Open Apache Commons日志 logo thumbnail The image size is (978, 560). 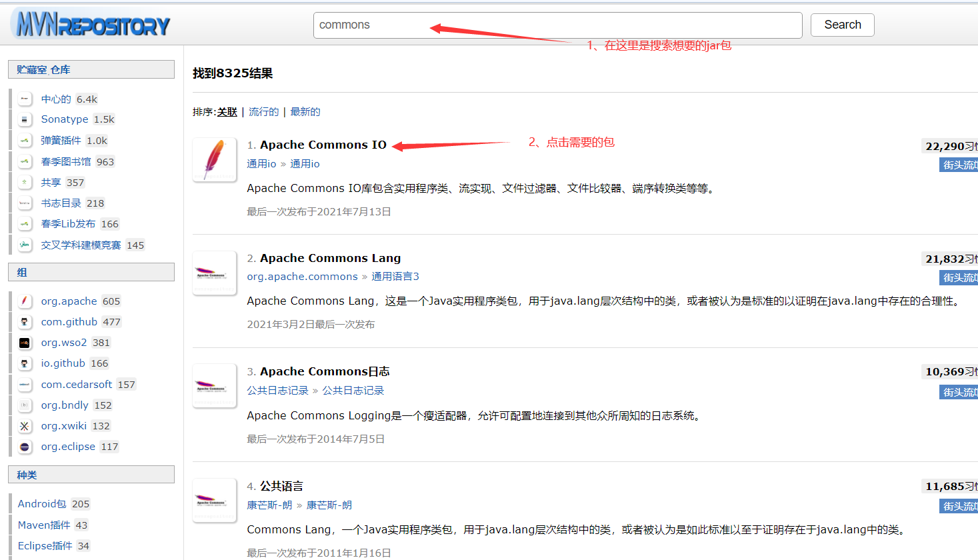[x=215, y=385]
